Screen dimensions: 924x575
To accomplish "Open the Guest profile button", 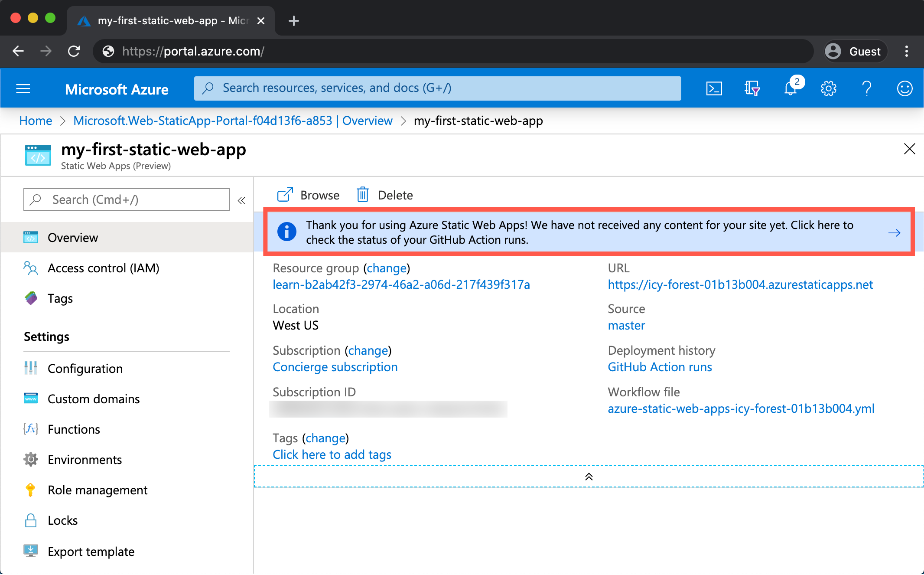I will [x=855, y=51].
